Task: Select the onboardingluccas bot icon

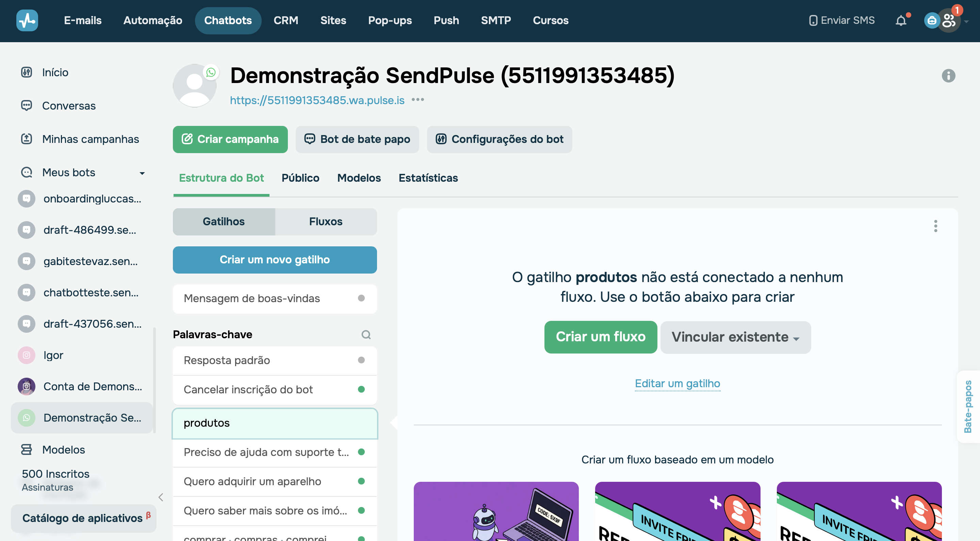Action: [26, 199]
